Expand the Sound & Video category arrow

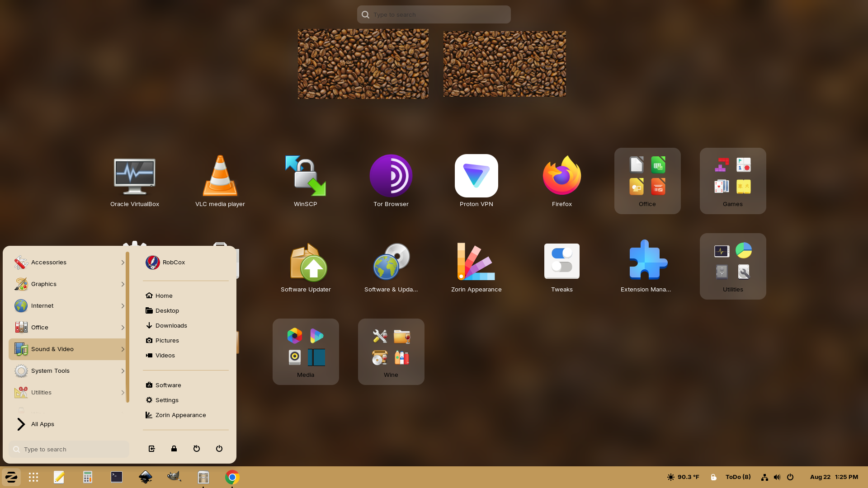tap(123, 349)
